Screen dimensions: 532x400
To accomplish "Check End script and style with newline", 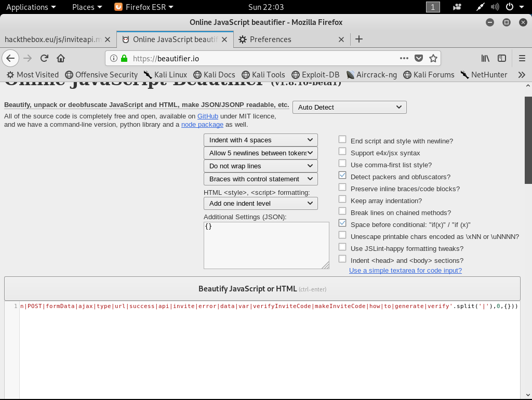I will [x=342, y=140].
